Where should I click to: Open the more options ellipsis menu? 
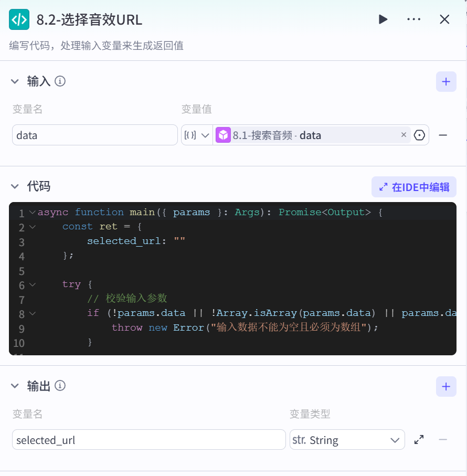pyautogui.click(x=413, y=19)
